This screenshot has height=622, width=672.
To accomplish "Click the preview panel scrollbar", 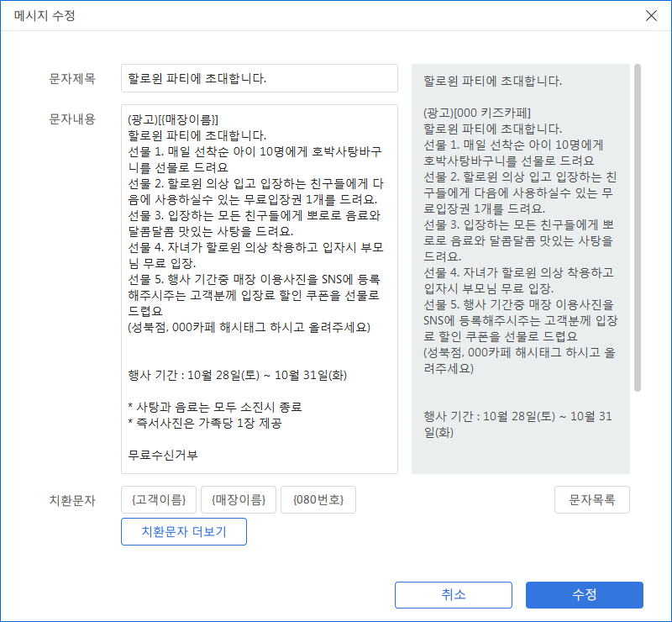I will tap(638, 228).
